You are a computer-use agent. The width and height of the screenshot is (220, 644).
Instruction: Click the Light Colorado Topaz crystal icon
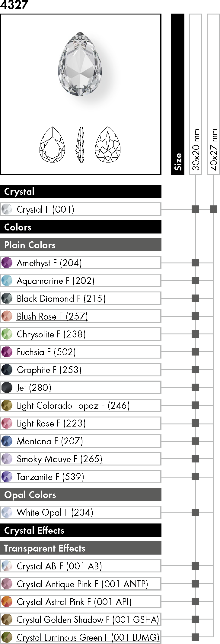point(7,405)
